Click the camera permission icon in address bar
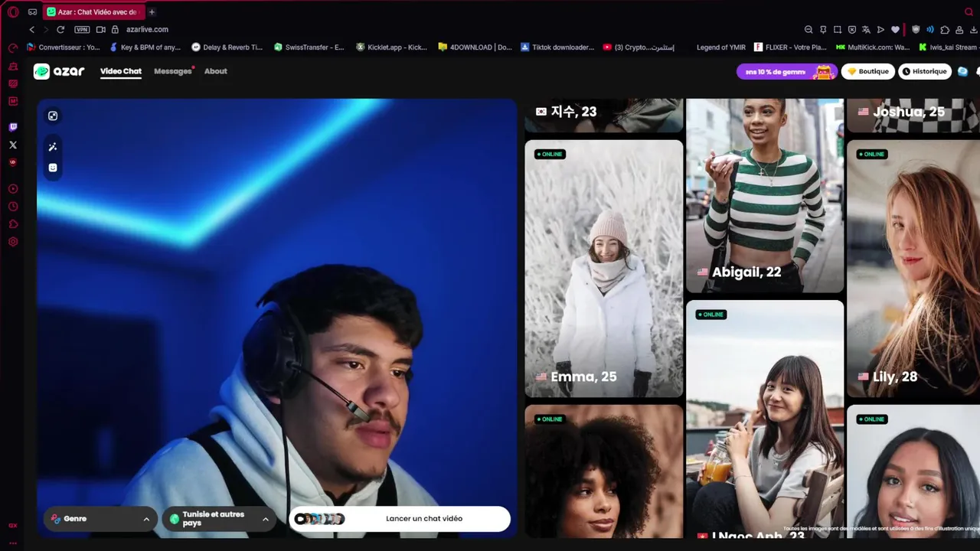The height and width of the screenshot is (551, 980). (100, 29)
